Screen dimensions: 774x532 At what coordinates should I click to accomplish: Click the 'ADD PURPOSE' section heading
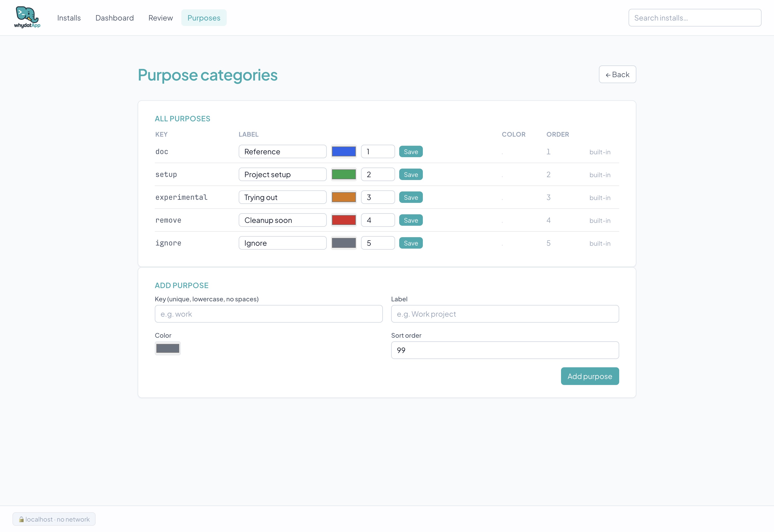tap(182, 285)
